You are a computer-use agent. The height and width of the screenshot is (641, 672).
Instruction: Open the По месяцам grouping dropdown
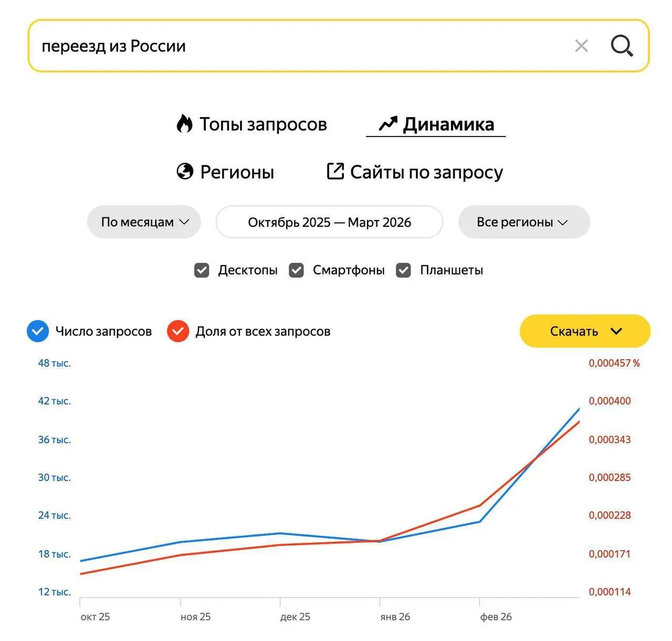144,222
